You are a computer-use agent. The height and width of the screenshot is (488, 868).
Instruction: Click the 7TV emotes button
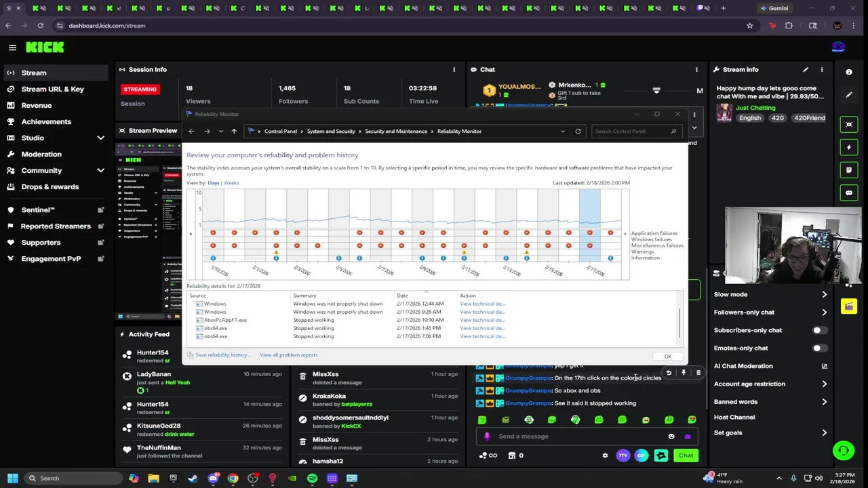[623, 455]
